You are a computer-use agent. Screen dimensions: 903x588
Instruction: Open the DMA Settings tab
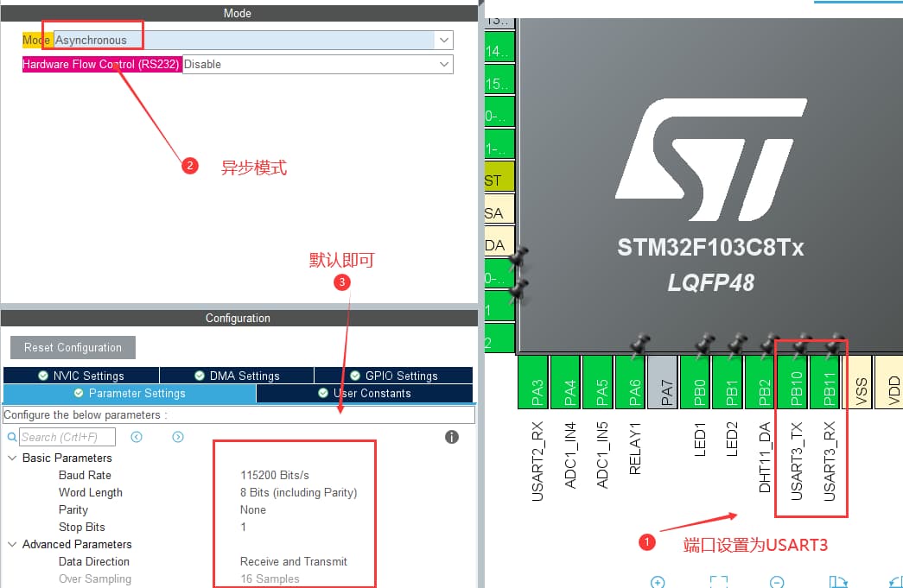point(237,376)
